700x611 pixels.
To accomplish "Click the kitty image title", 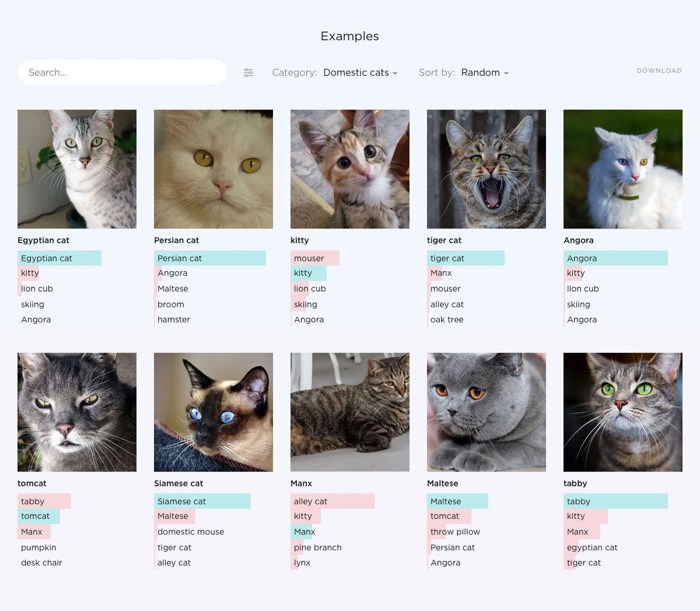I will (x=300, y=240).
